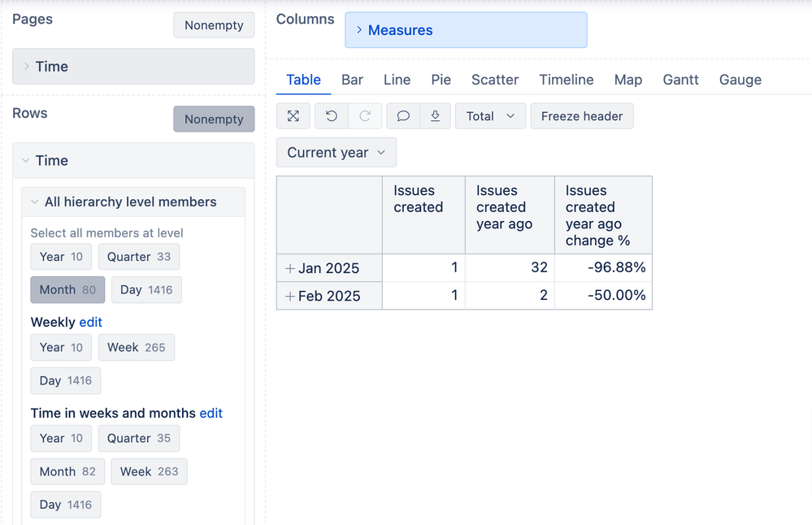Select Year 10 level in default hierarchy
The height and width of the screenshot is (525, 812).
(61, 257)
